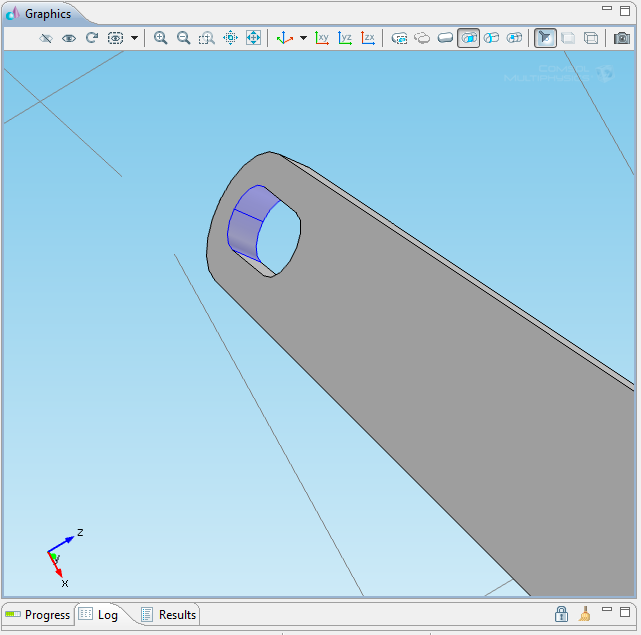Maximize the bottom Log panel
The height and width of the screenshot is (635, 641).
click(x=625, y=612)
